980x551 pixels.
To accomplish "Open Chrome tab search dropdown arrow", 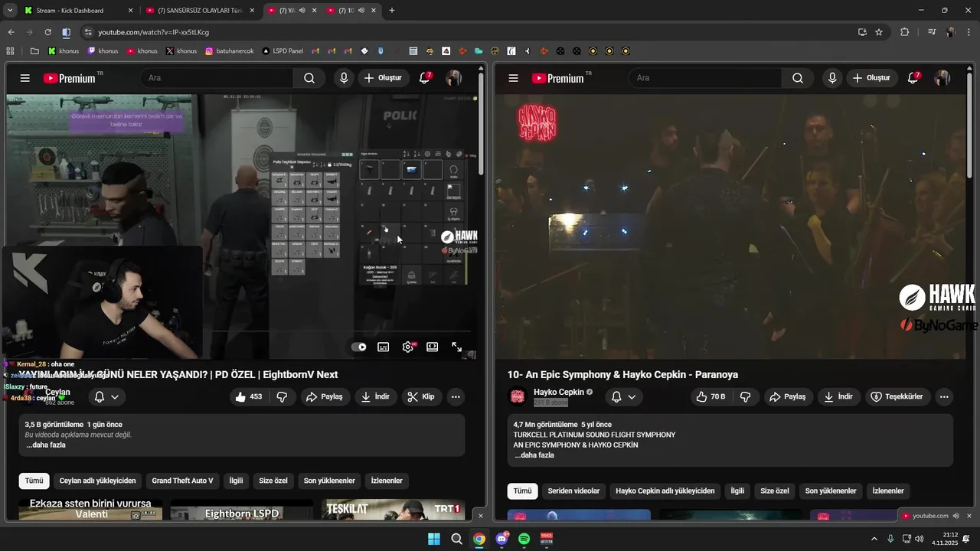I will point(11,11).
